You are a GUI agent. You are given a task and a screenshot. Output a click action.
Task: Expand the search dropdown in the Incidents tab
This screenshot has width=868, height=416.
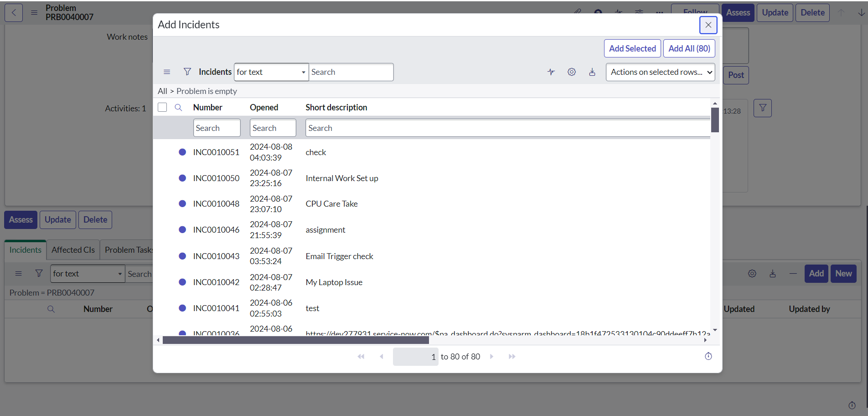click(x=87, y=274)
